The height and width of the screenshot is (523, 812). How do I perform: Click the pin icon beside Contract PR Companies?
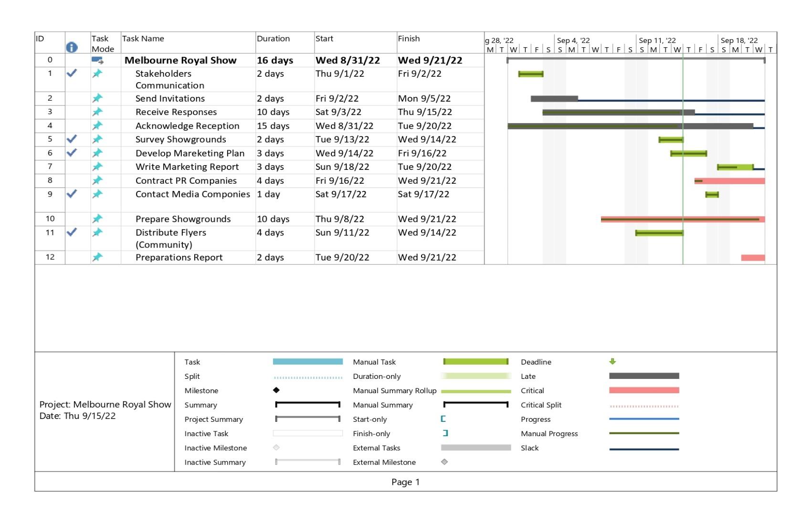pos(97,180)
